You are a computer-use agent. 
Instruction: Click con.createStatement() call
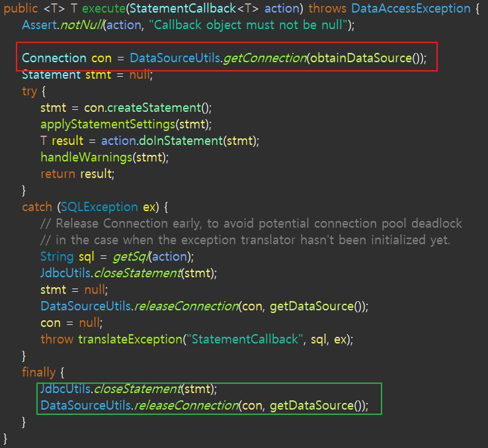pyautogui.click(x=148, y=108)
